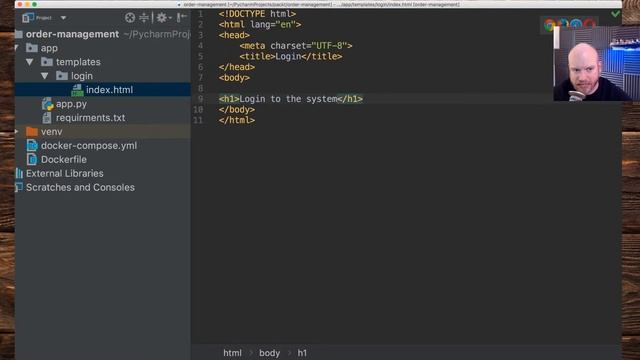Click the h1 breadcrumb
Screen dimensions: 640x360
(x=302, y=353)
